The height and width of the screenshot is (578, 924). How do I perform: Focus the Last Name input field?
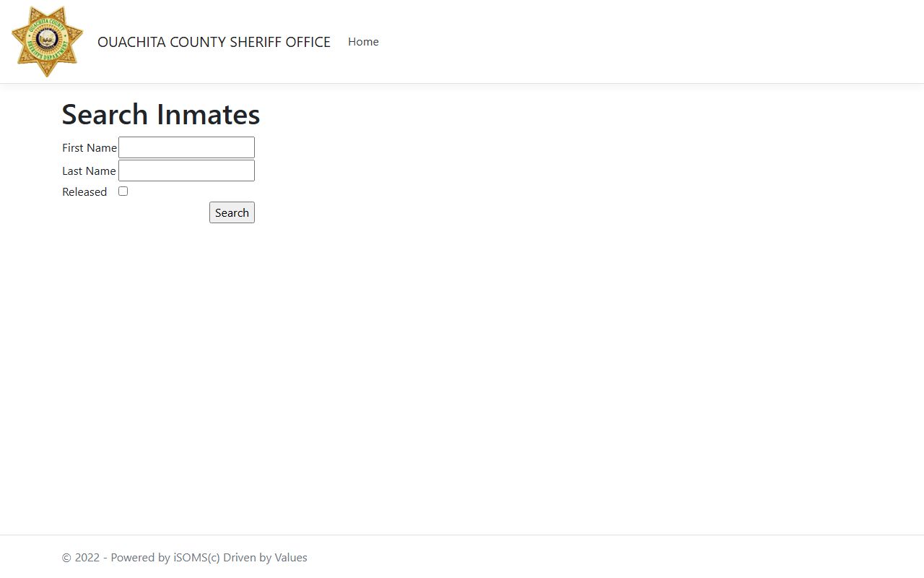tap(186, 171)
